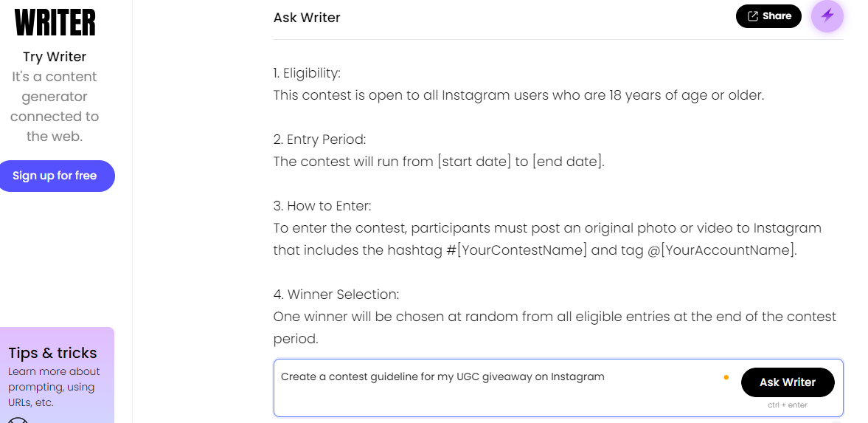Open the Tips & tricks card
Image resolution: width=868 pixels, height=423 pixels.
57,375
